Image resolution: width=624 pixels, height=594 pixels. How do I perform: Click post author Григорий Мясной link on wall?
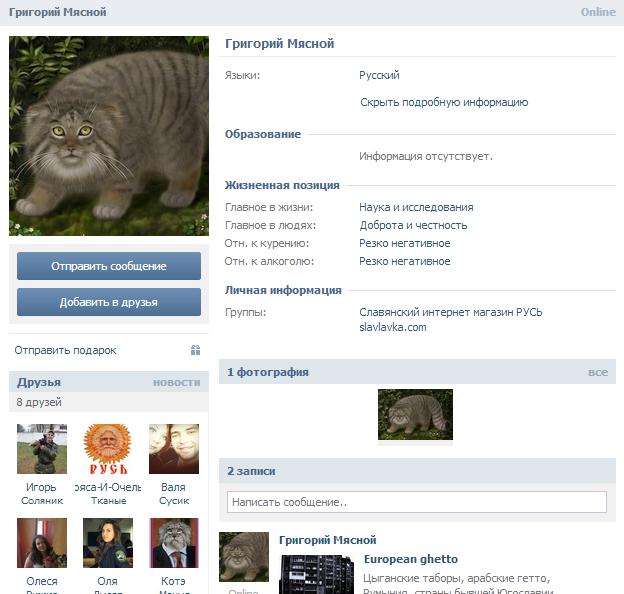click(x=328, y=540)
